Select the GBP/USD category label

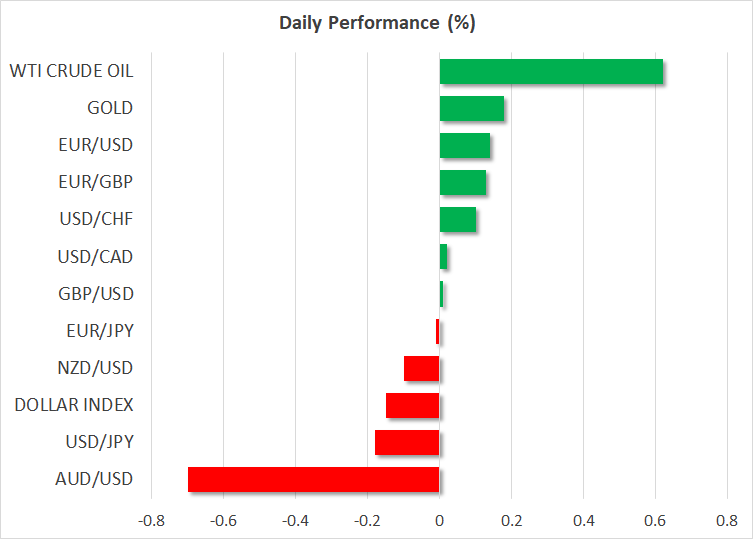(96, 294)
